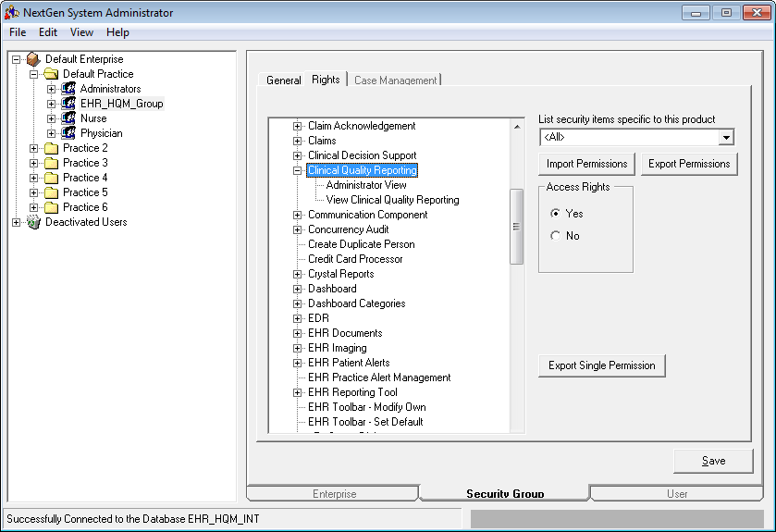Switch to the Enterprise bottom tab
The width and height of the screenshot is (776, 532).
334,493
